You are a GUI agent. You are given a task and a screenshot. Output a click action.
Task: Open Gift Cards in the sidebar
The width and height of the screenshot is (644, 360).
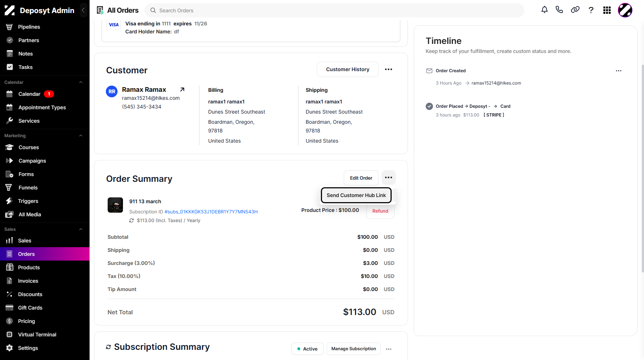[45, 308]
